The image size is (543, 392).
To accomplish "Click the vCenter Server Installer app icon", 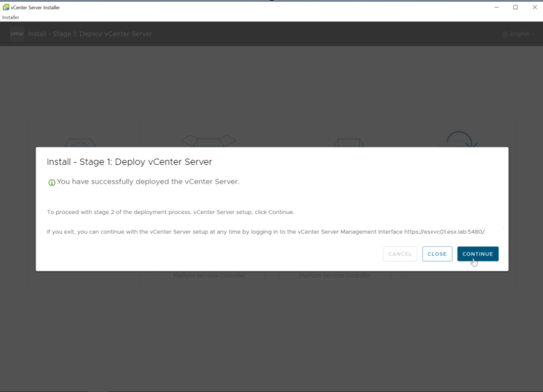I will point(6,7).
